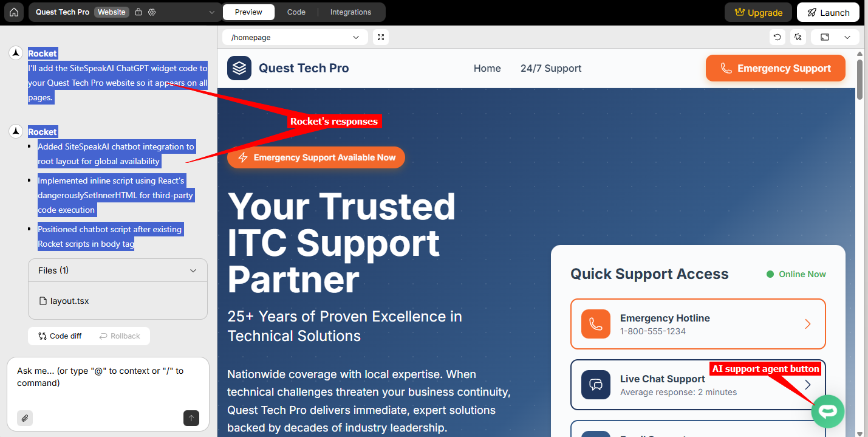868x437 pixels.
Task: Refresh the preview with reload icon
Action: [777, 37]
